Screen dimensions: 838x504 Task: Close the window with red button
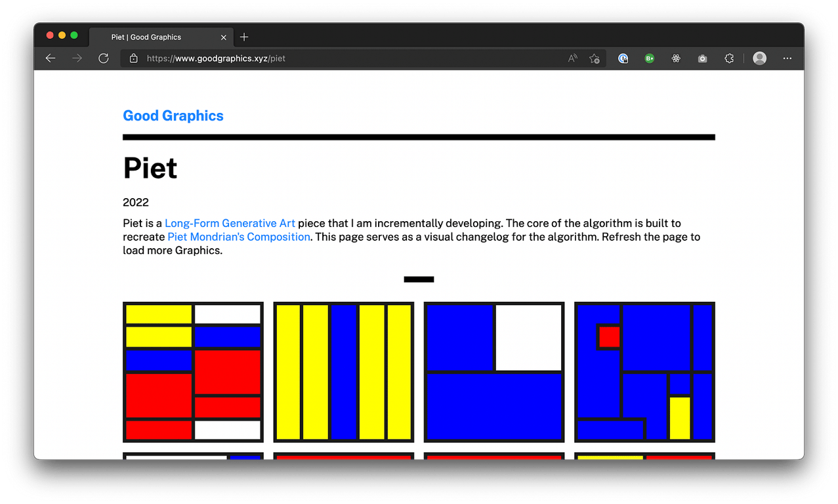tap(50, 35)
